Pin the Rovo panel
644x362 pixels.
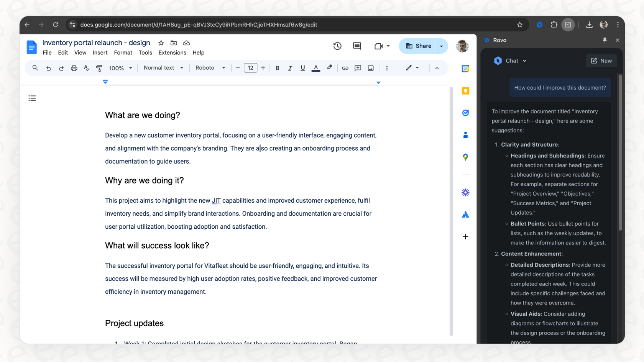tap(605, 40)
